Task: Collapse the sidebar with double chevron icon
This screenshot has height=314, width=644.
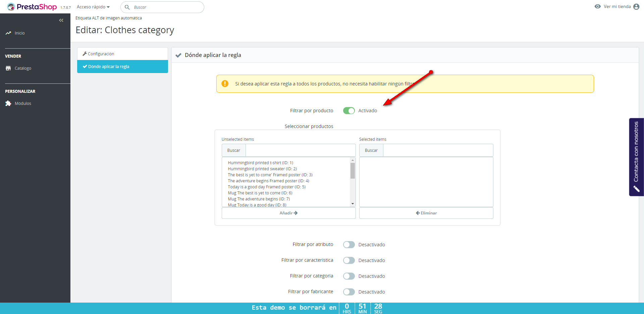Action: (x=61, y=20)
